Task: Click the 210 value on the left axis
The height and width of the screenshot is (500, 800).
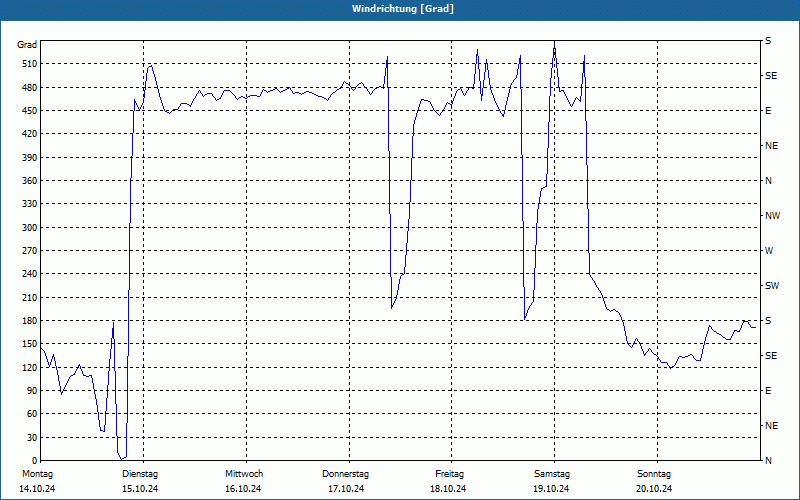Action: pos(29,297)
